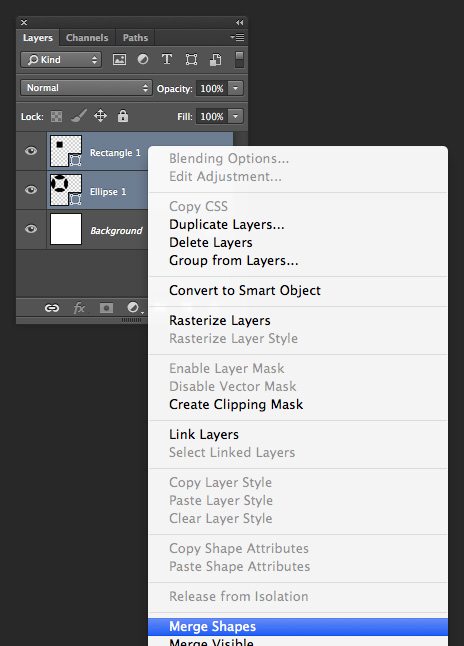Click the Ellipse 1 layer name
The image size is (464, 646).
[108, 192]
